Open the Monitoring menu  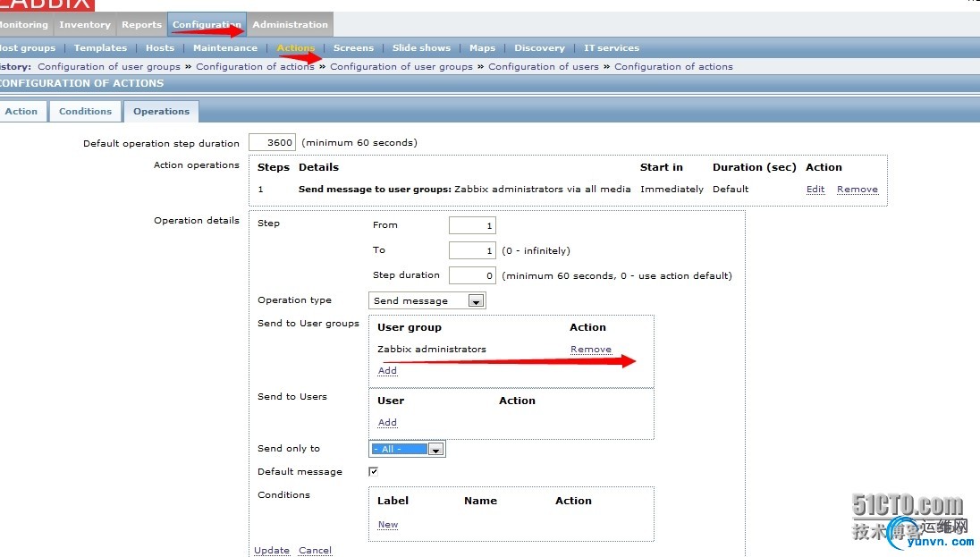24,24
